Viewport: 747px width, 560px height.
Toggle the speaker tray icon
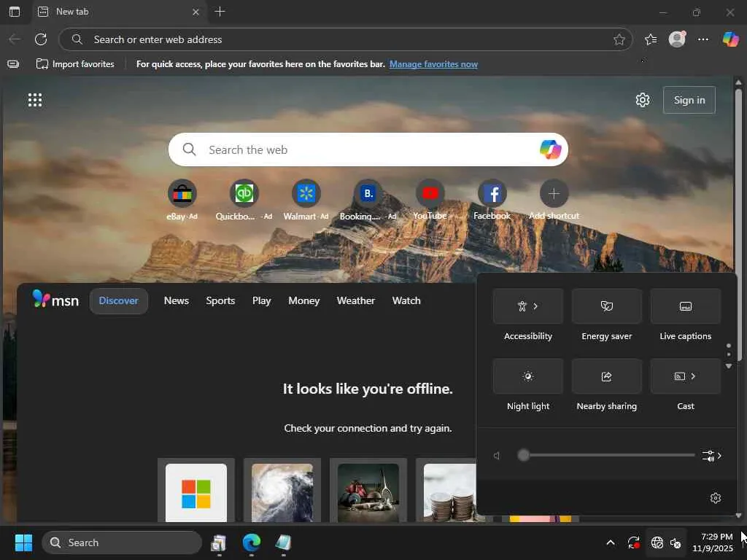676,542
